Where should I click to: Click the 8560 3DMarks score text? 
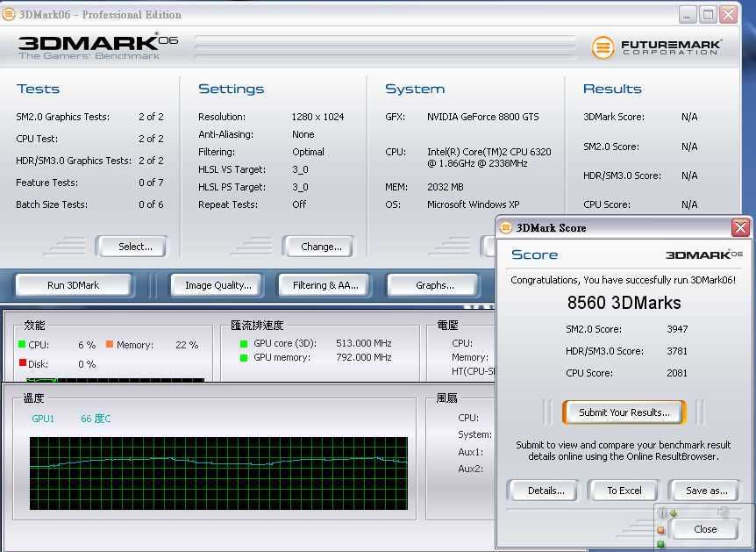click(624, 303)
